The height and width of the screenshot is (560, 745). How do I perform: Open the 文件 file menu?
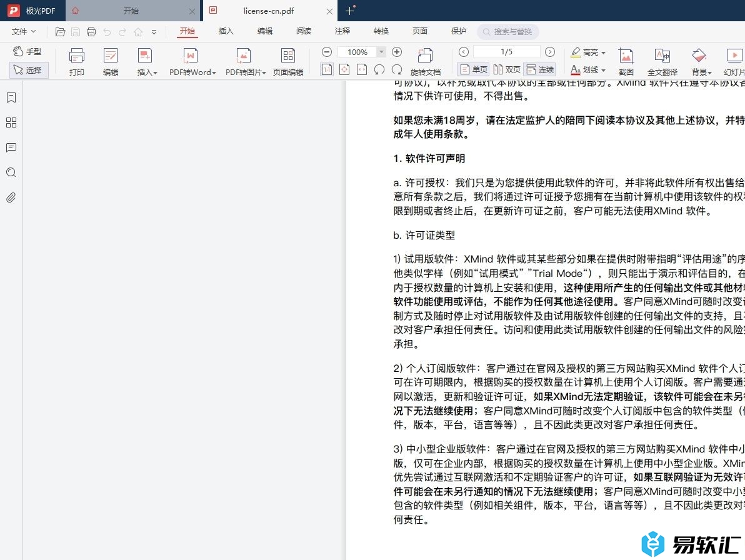[x=23, y=31]
